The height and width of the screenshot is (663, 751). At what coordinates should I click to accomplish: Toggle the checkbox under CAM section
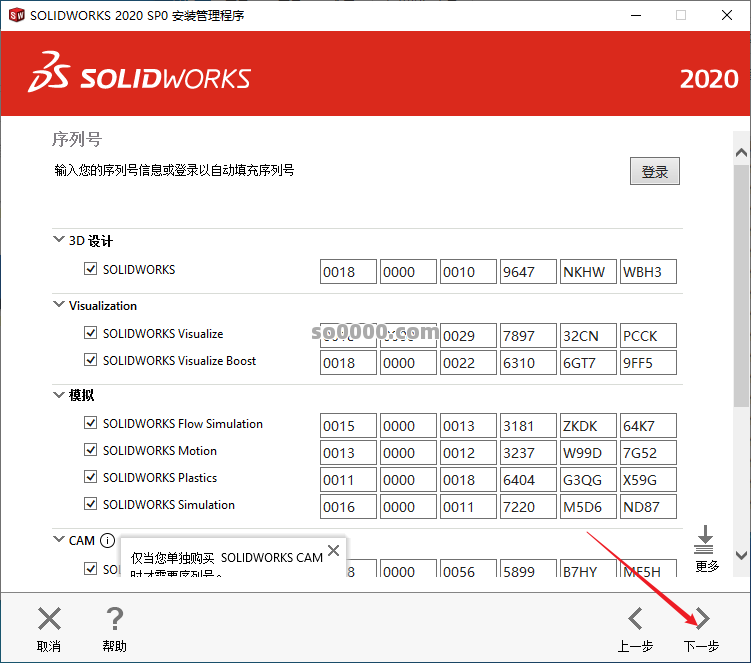point(91,568)
